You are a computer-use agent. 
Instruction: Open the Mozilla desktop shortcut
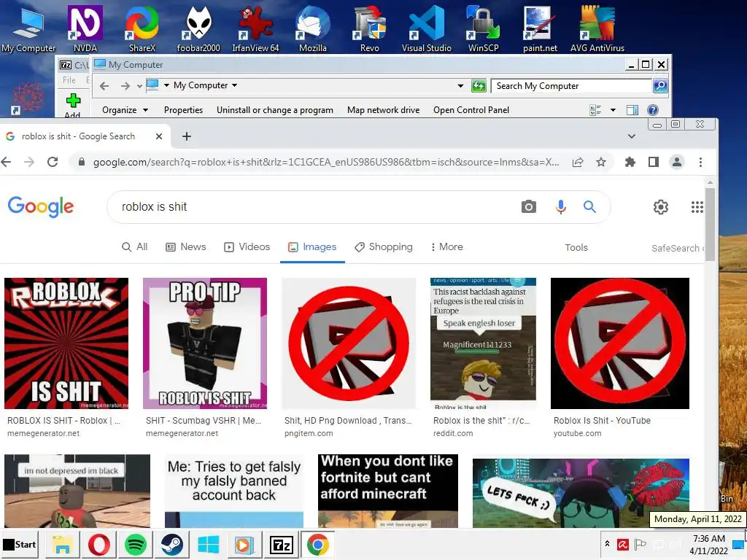(312, 28)
